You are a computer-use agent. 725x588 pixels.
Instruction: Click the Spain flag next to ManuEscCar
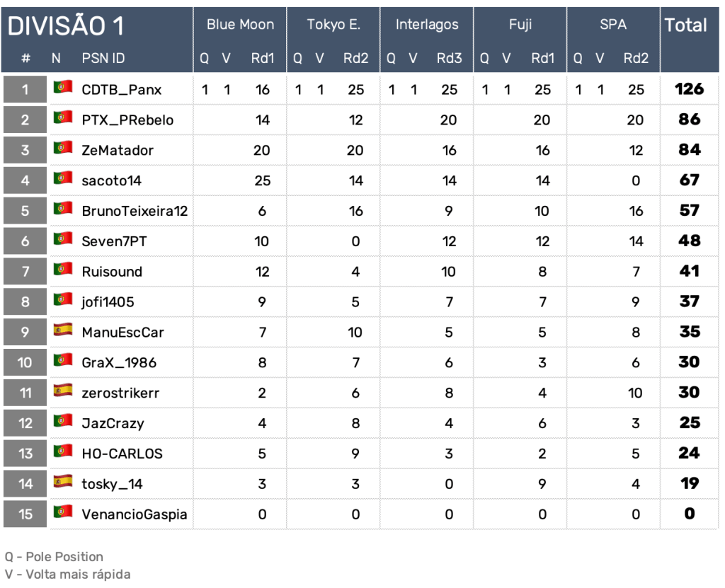pyautogui.click(x=63, y=330)
